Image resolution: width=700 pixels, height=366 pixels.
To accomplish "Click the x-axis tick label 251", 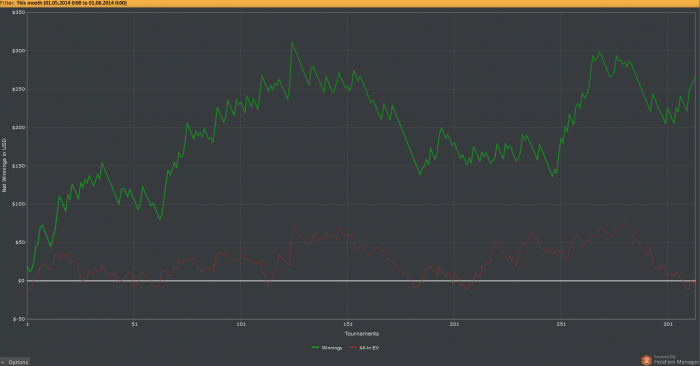I will tap(561, 324).
